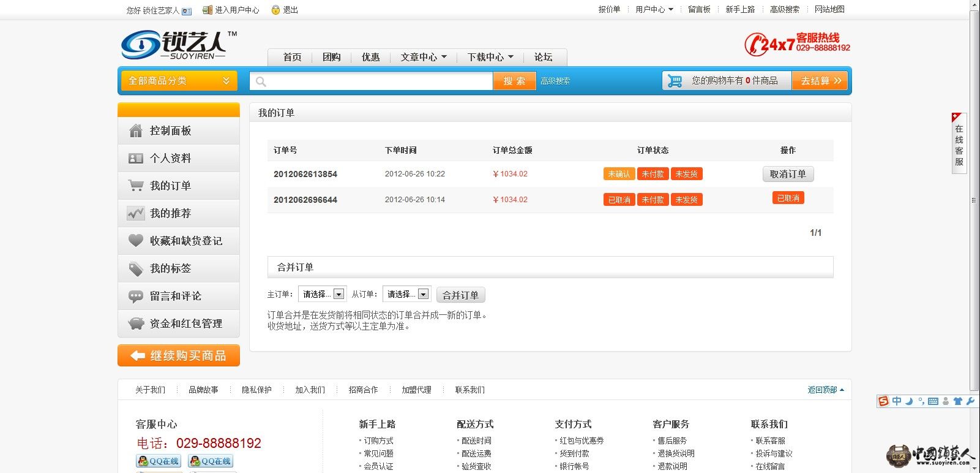This screenshot has height=473, width=980.
Task: Click the 我的标签 tag icon
Action: (136, 268)
